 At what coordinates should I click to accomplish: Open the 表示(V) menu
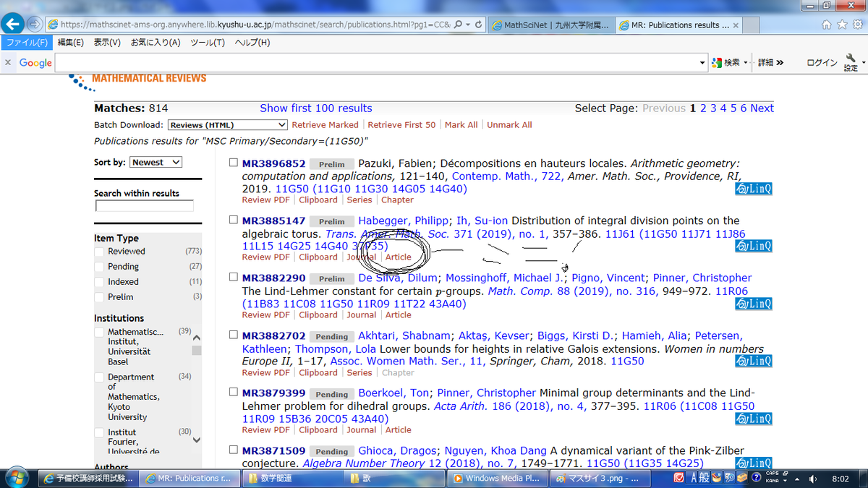point(107,43)
